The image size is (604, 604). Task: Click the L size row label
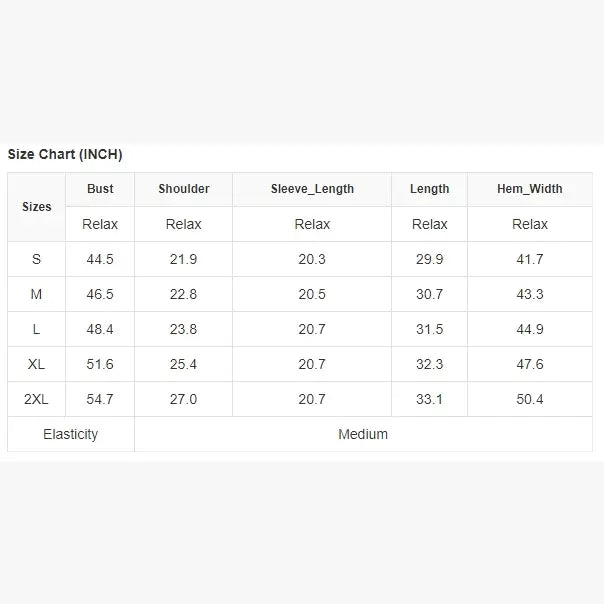pyautogui.click(x=36, y=329)
